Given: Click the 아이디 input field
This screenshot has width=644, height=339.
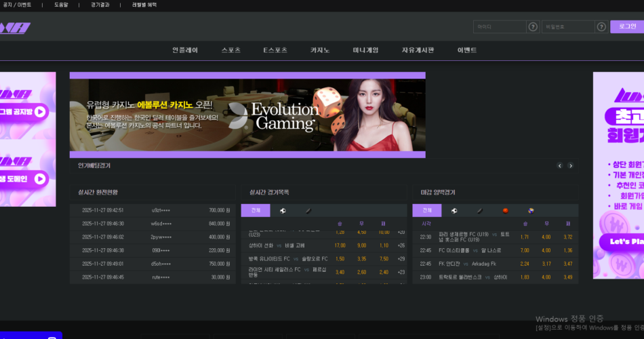Looking at the screenshot, I should [x=500, y=27].
